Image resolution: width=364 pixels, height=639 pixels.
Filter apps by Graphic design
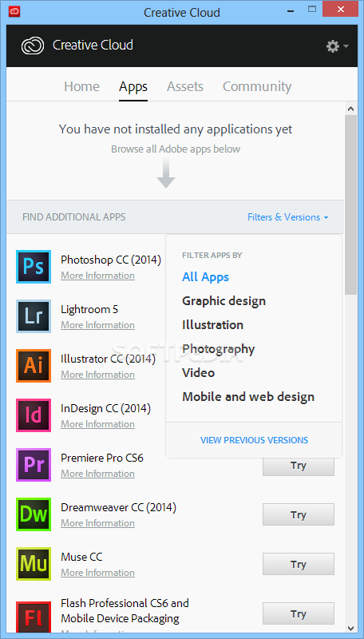pos(224,301)
